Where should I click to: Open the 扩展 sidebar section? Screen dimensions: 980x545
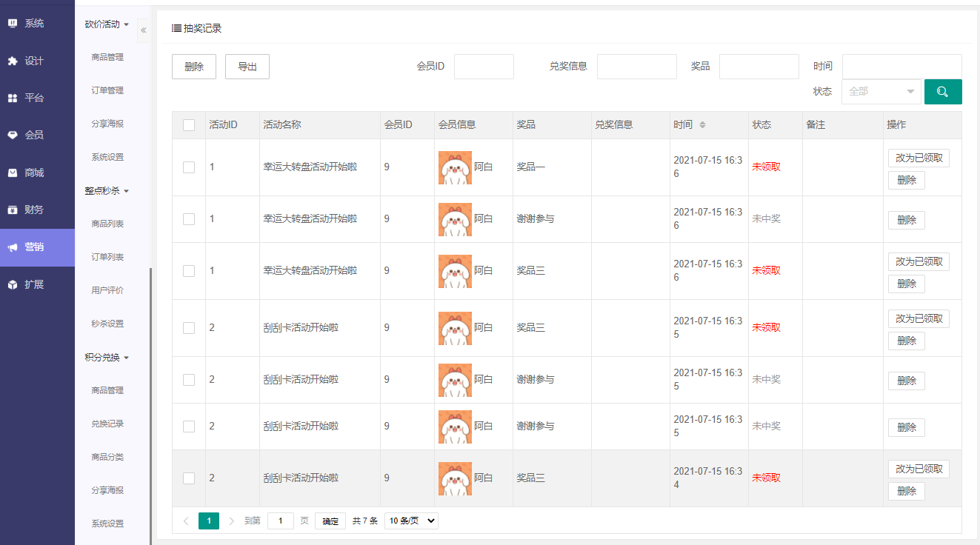tap(37, 284)
